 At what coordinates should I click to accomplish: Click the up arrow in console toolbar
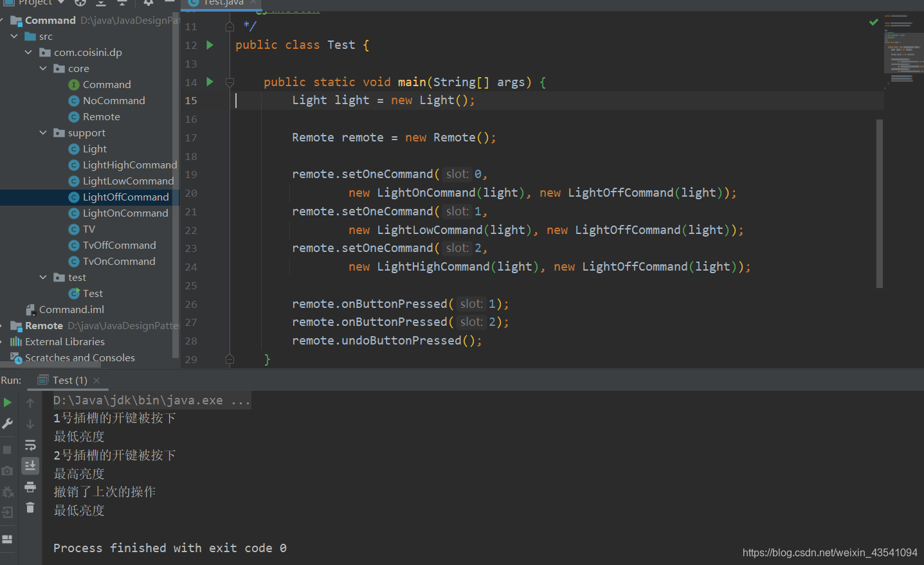[30, 403]
